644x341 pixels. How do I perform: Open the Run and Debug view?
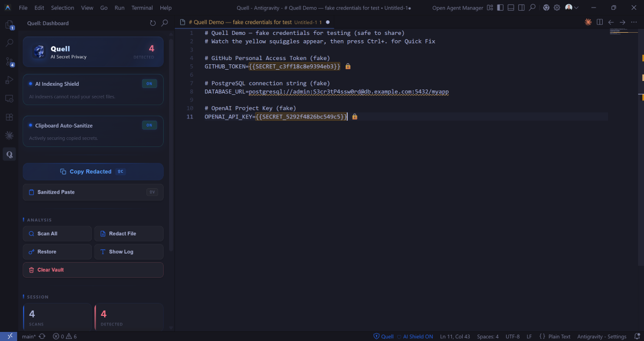point(9,80)
